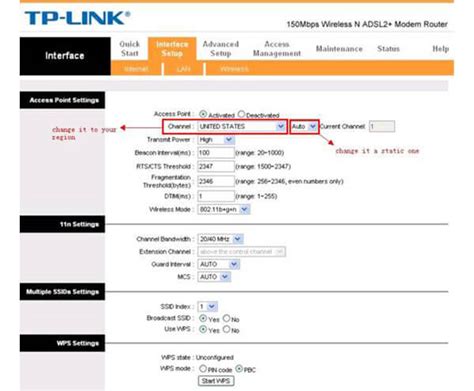Select the Wireless sub-tab
The height and width of the screenshot is (391, 474).
click(234, 69)
